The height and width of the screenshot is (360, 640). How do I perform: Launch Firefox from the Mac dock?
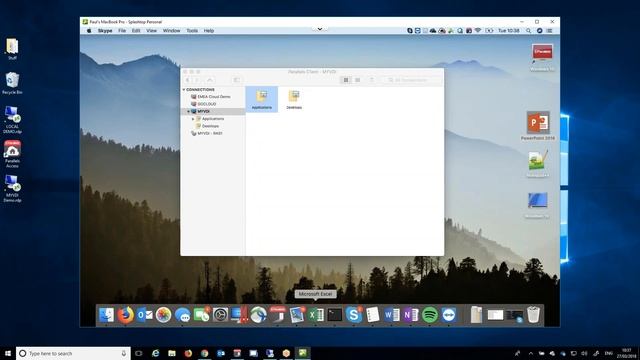pyautogui.click(x=126, y=315)
